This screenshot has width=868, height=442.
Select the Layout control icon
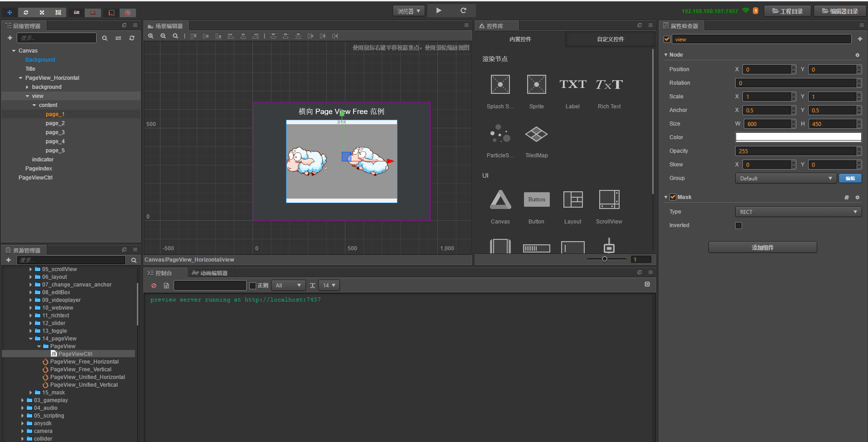tap(572, 200)
